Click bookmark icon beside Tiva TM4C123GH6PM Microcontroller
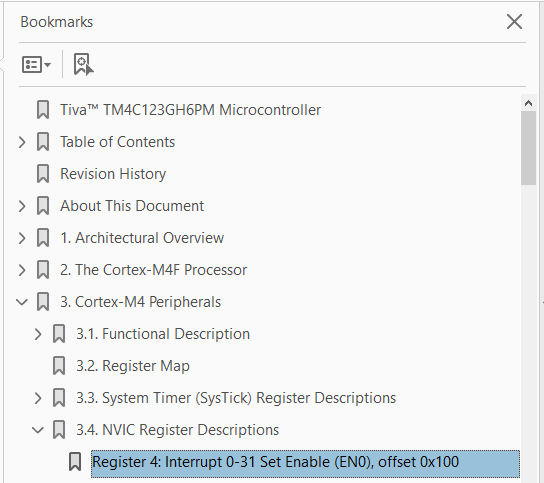This screenshot has width=544, height=483. pos(43,110)
